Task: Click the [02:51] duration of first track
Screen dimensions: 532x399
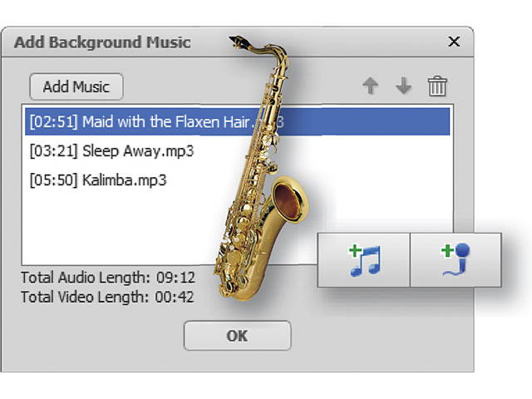Action: pos(52,121)
